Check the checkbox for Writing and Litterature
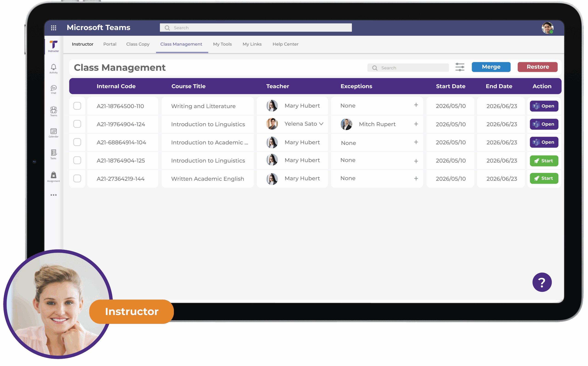The width and height of the screenshot is (588, 366). [77, 106]
